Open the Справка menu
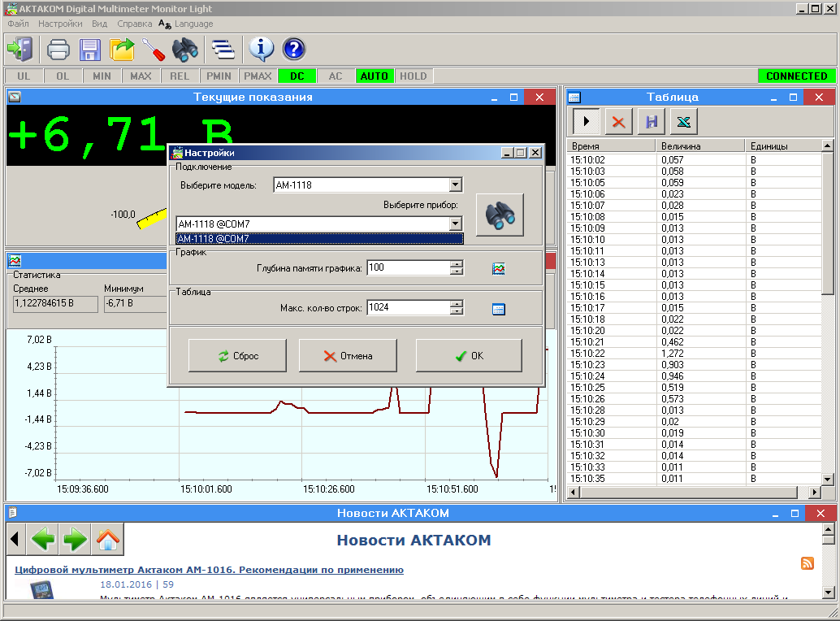Image resolution: width=840 pixels, height=621 pixels. click(135, 24)
